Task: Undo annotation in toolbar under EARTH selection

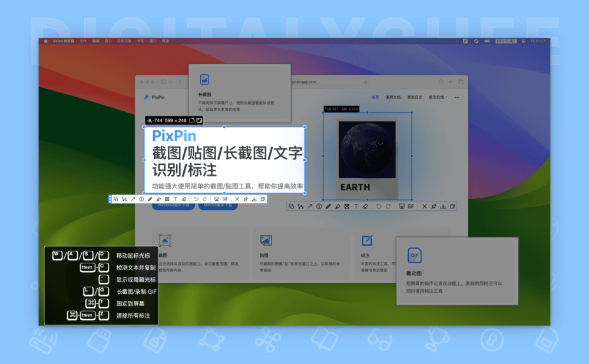Action: 379,206
